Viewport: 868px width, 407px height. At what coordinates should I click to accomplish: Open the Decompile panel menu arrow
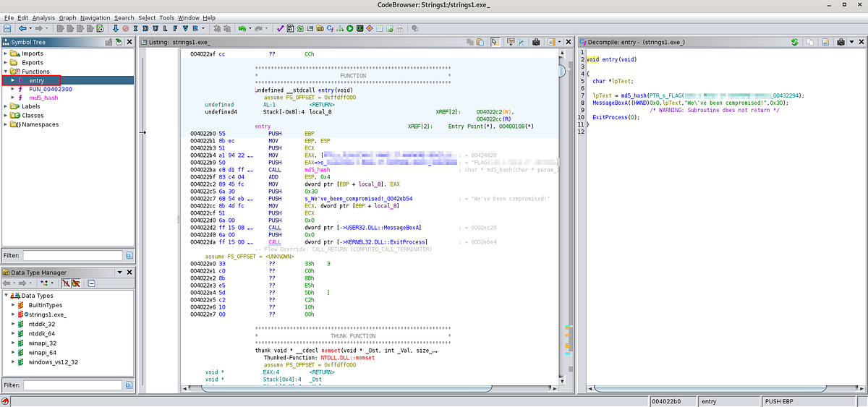click(x=851, y=42)
